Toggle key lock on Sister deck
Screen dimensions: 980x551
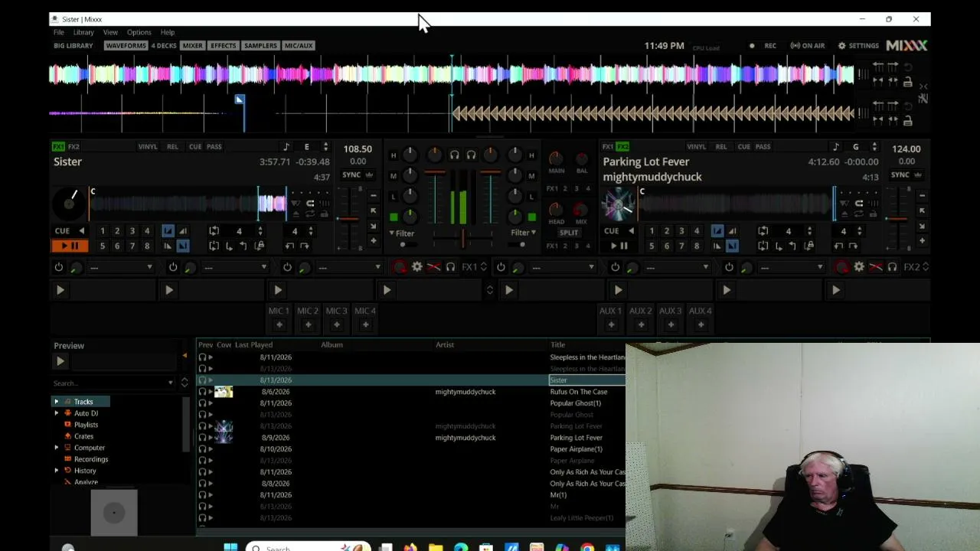pyautogui.click(x=286, y=147)
